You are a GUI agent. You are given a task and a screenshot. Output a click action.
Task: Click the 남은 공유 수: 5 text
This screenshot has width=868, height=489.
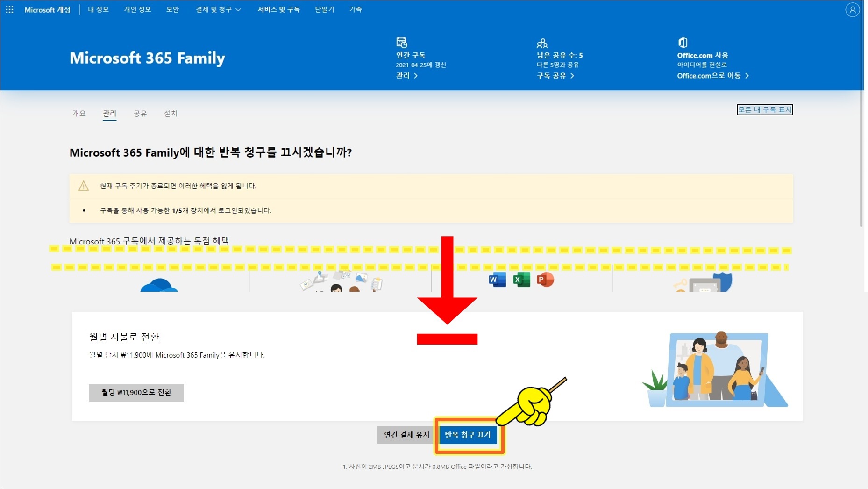(560, 55)
